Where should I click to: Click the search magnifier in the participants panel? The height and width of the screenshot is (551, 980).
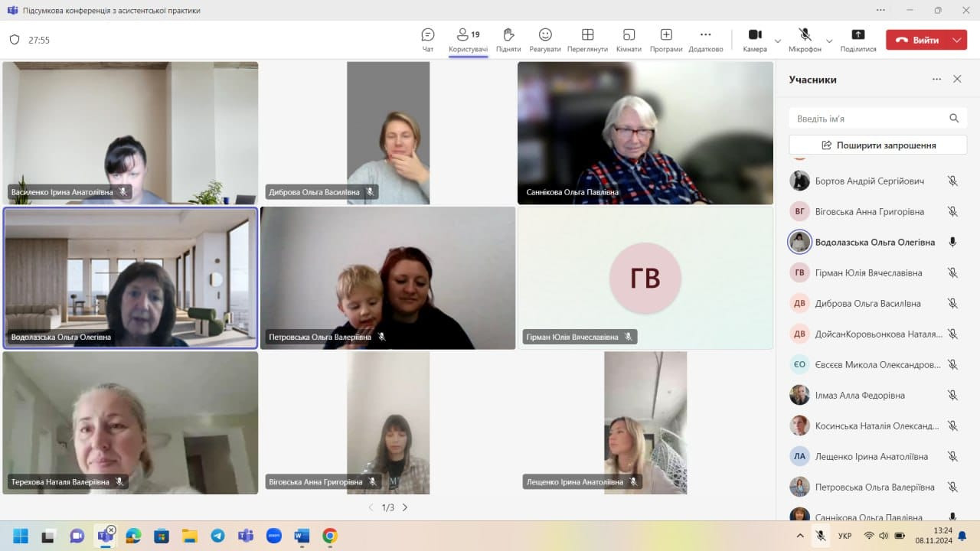click(954, 119)
